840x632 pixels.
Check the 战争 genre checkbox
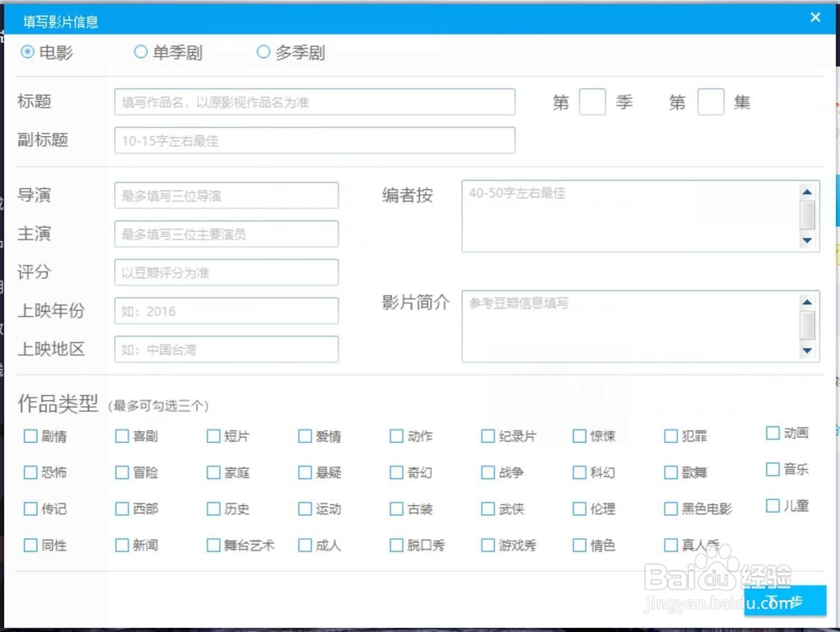pos(488,472)
